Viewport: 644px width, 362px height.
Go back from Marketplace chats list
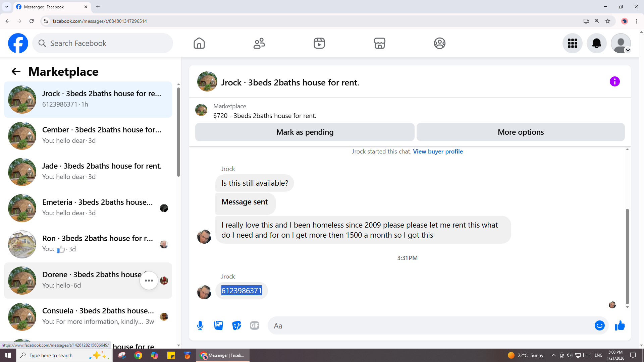click(16, 71)
